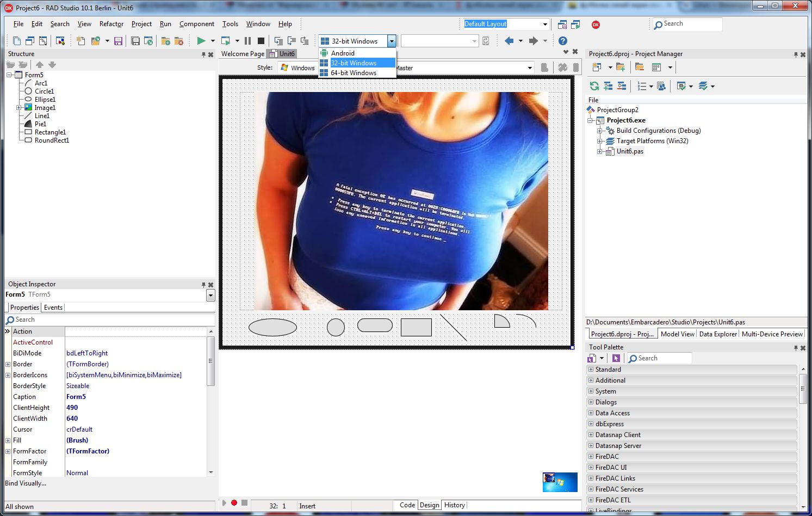Click the Save All toolbar icon
This screenshot has height=516, width=812.
point(135,41)
